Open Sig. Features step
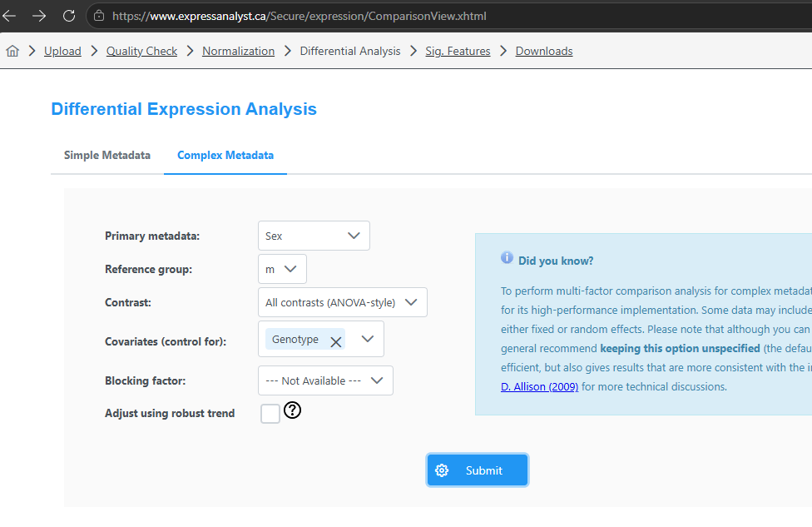 click(x=458, y=51)
